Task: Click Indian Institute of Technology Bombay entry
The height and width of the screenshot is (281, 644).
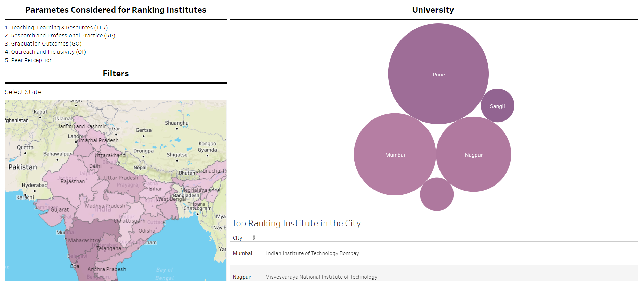Action: point(313,253)
